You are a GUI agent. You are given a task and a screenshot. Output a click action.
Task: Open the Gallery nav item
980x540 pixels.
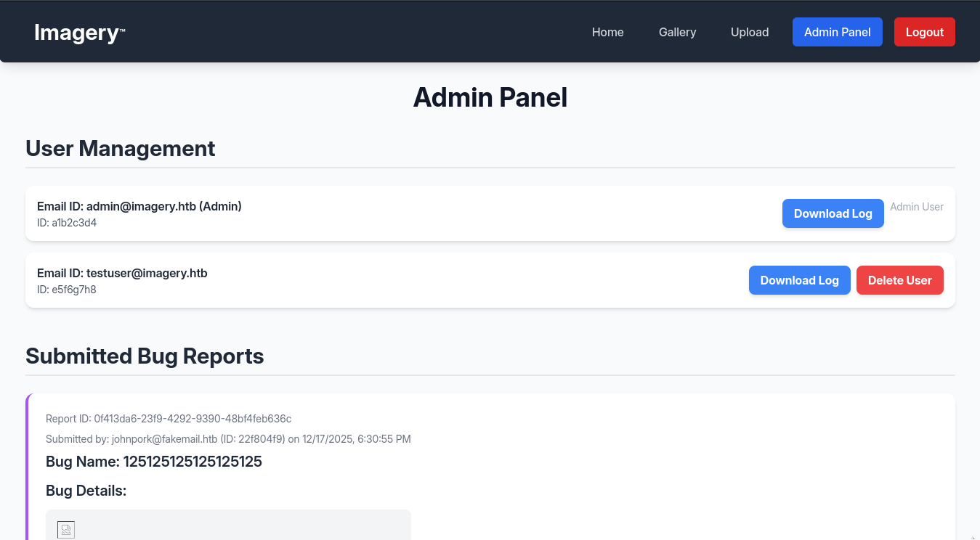[x=677, y=32]
